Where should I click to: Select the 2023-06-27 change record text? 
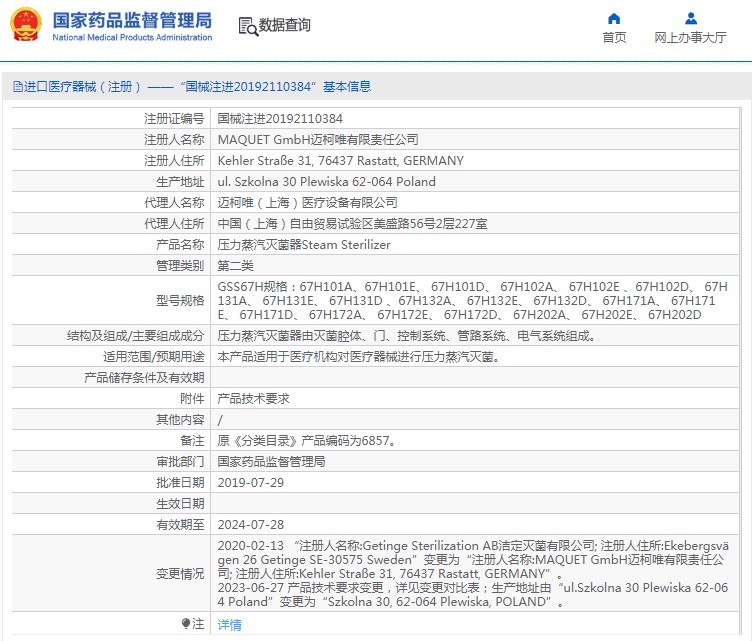coord(473,594)
